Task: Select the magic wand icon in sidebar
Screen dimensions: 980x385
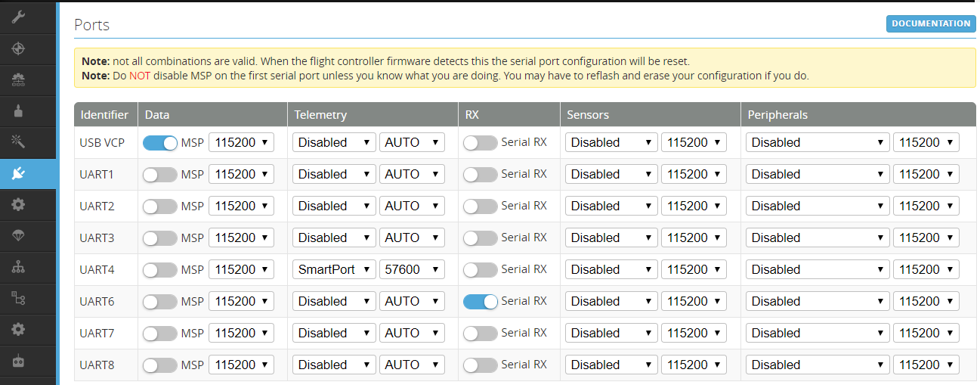Action: click(x=19, y=141)
